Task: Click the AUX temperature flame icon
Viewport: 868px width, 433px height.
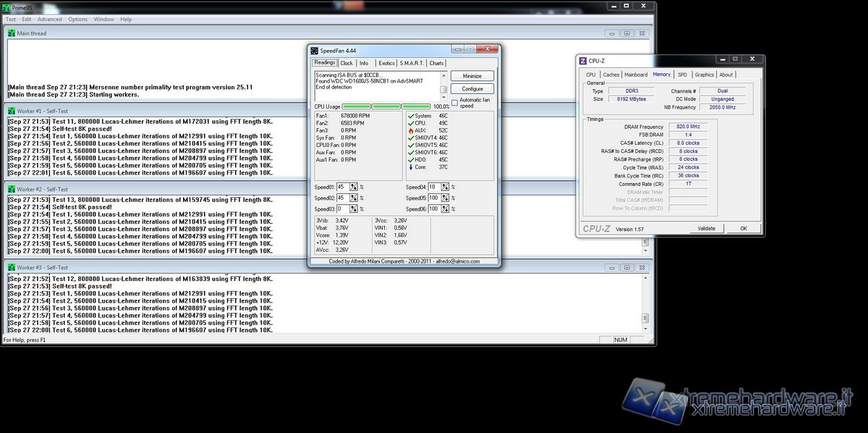Action: pyautogui.click(x=411, y=130)
